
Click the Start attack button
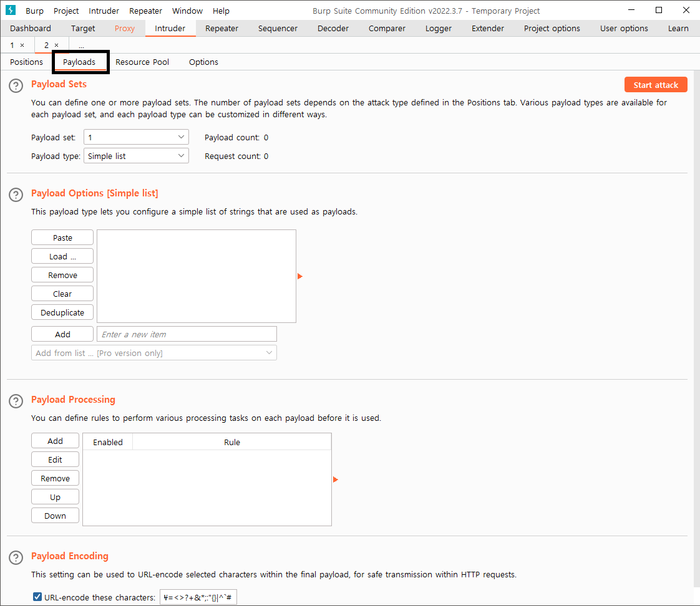coord(656,85)
